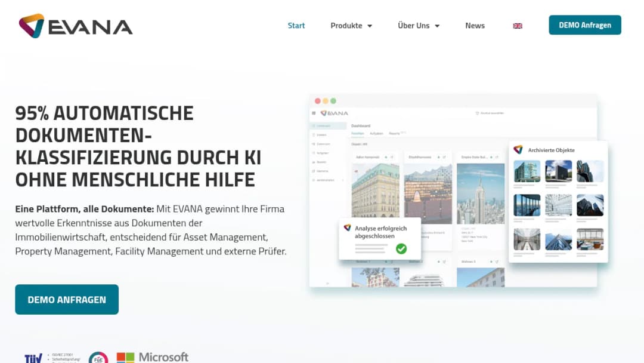Switch language via the UK flag icon
Image resolution: width=644 pixels, height=363 pixels.
coord(518,26)
